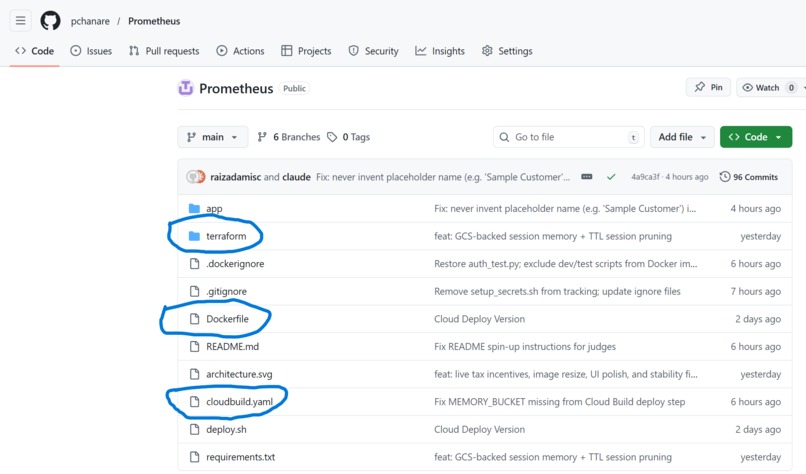806x474 pixels.
Task: Open requirements.txt row GCS-backed session commit
Action: click(x=553, y=457)
